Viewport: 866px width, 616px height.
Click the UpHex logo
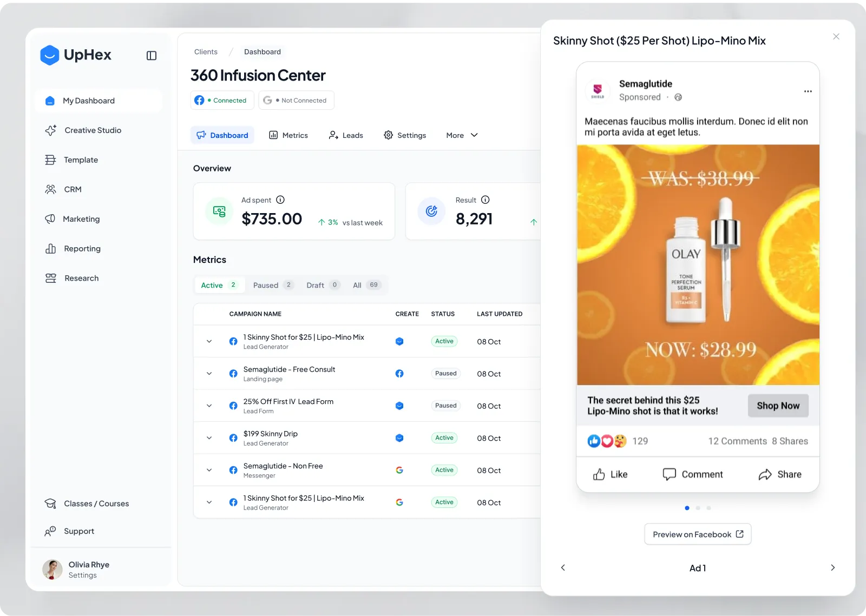click(76, 55)
